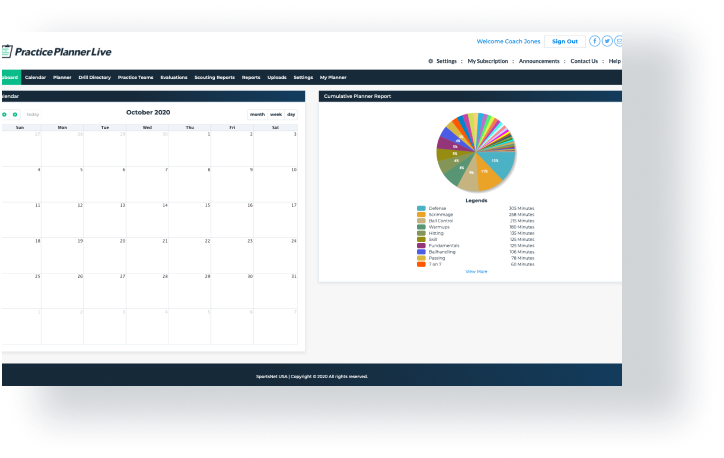Click the Settings gear icon in header
This screenshot has width=724, height=458.
pyautogui.click(x=431, y=61)
